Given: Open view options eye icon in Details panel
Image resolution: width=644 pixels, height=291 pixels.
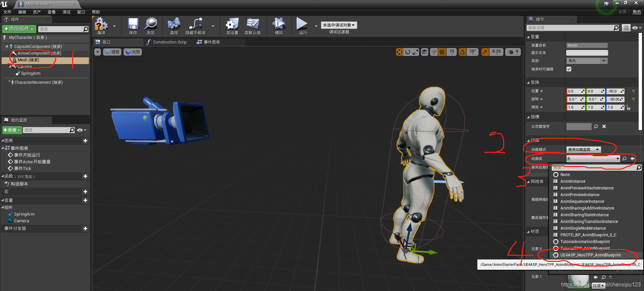Looking at the screenshot, I should 636,28.
